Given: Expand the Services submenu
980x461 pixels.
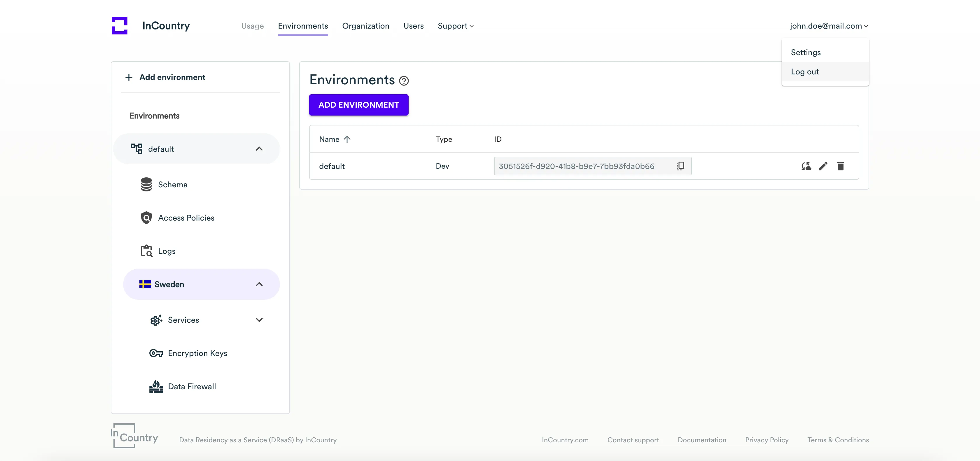Looking at the screenshot, I should [259, 320].
